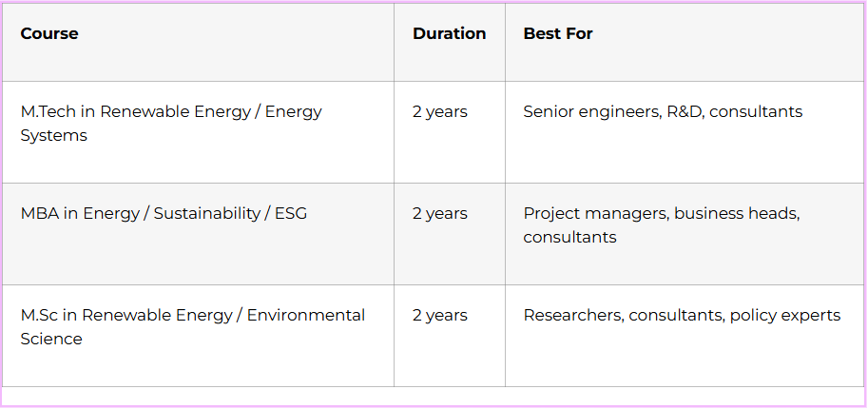The height and width of the screenshot is (409, 868).
Task: Select the M.Tech in Renewable Energy cell
Action: pos(171,124)
